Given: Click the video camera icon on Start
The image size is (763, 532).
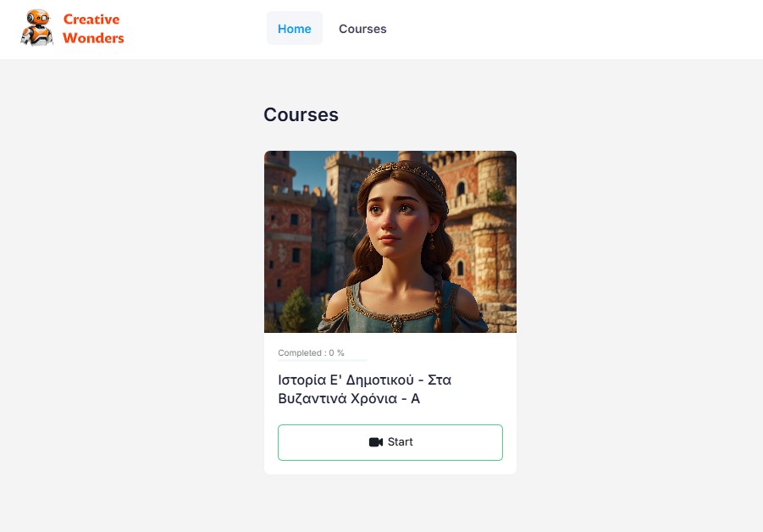Looking at the screenshot, I should point(376,442).
